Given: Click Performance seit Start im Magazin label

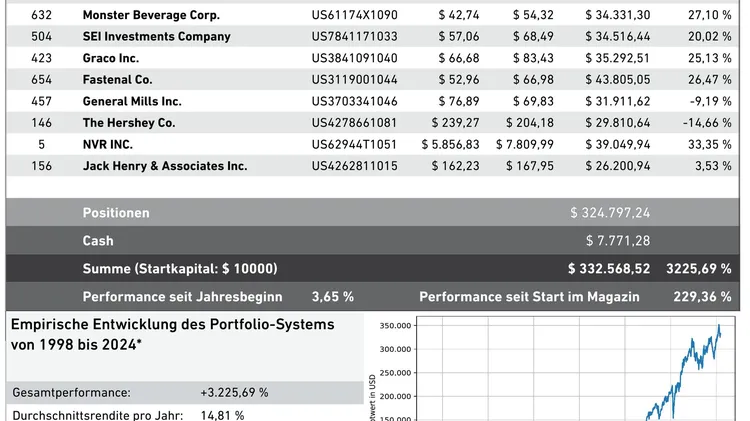Looking at the screenshot, I should click(529, 297).
